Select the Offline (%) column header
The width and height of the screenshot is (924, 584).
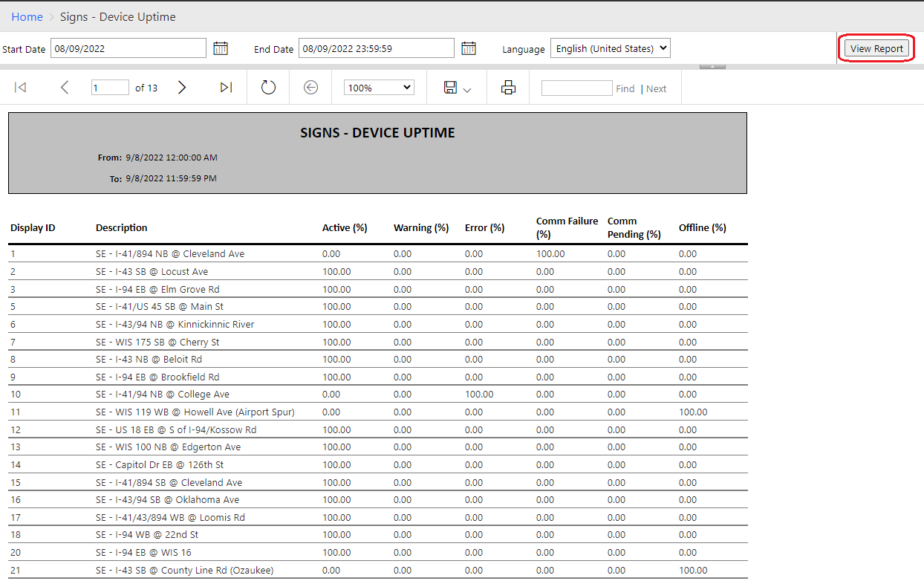click(703, 228)
